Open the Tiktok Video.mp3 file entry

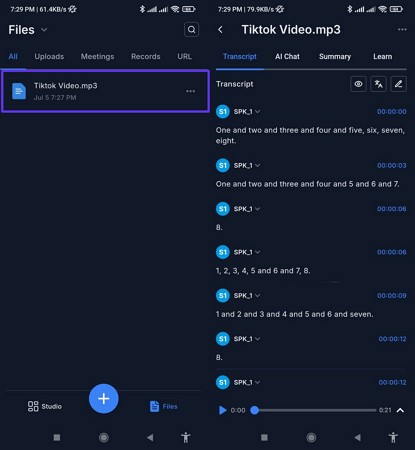[105, 91]
